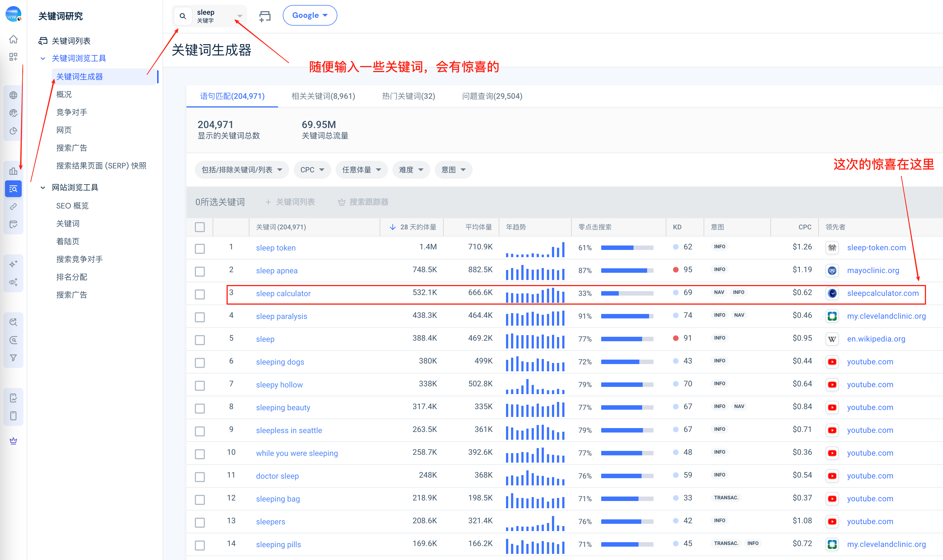Screen dimensions: 943x560
Task: Select the checkbox for sleep calculator
Action: click(200, 294)
